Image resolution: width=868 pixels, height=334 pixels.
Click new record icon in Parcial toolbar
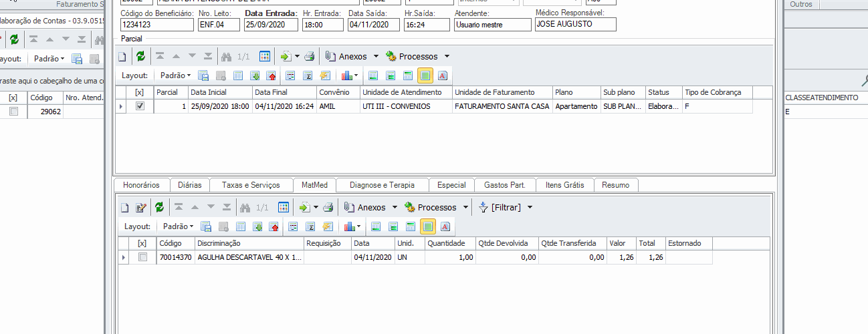[x=122, y=57]
